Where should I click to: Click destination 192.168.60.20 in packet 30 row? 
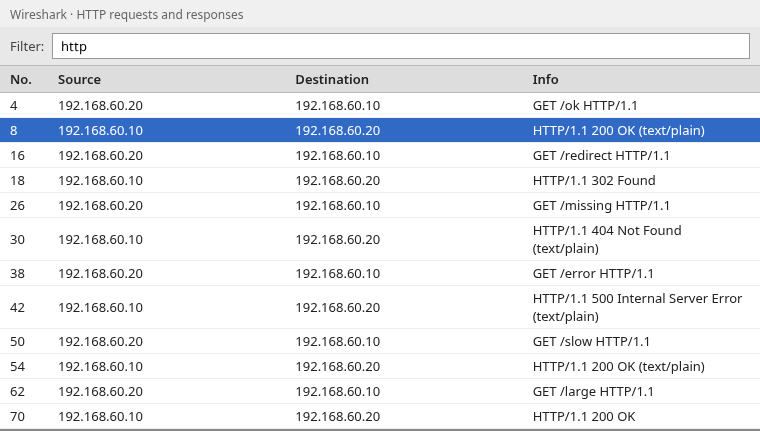pos(338,239)
